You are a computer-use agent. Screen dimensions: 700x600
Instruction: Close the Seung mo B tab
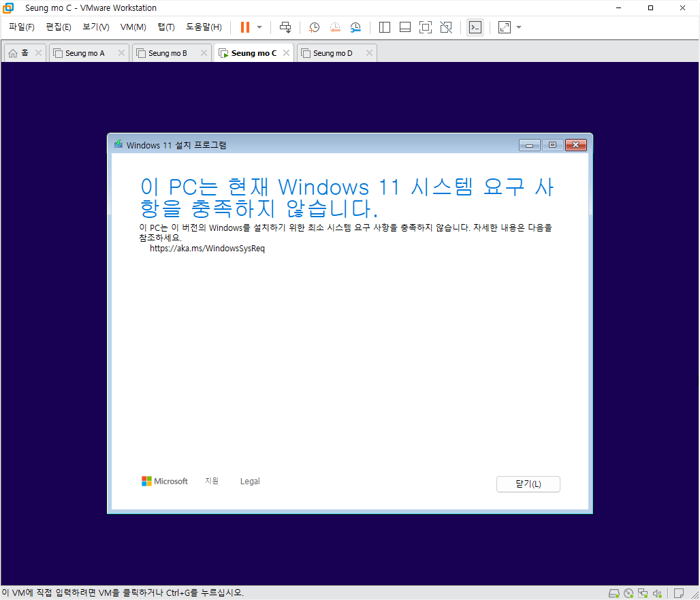(204, 53)
